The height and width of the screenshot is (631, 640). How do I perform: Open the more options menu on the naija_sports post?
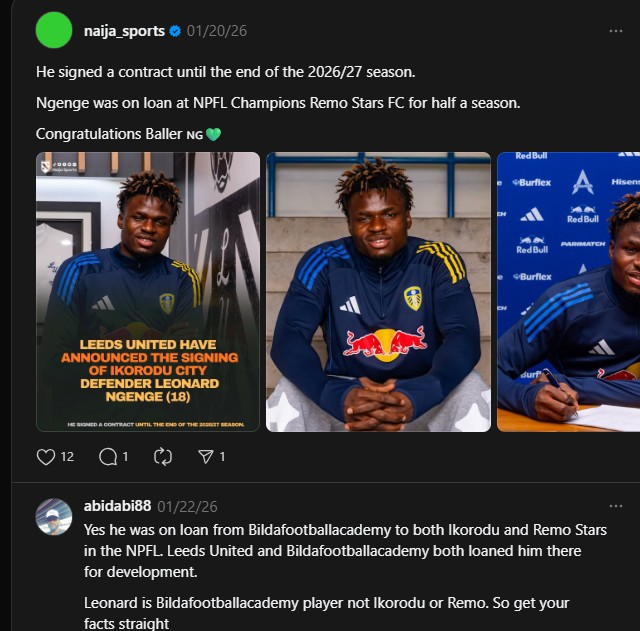[616, 31]
